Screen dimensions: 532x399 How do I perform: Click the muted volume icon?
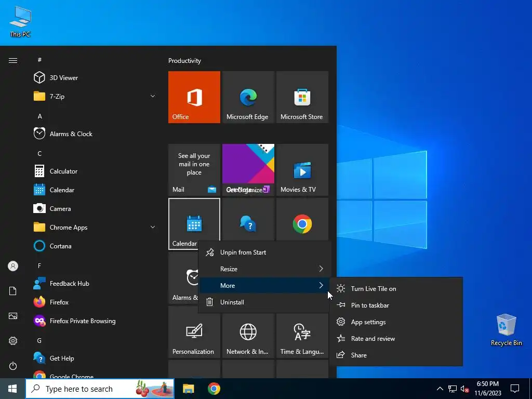[465, 389]
